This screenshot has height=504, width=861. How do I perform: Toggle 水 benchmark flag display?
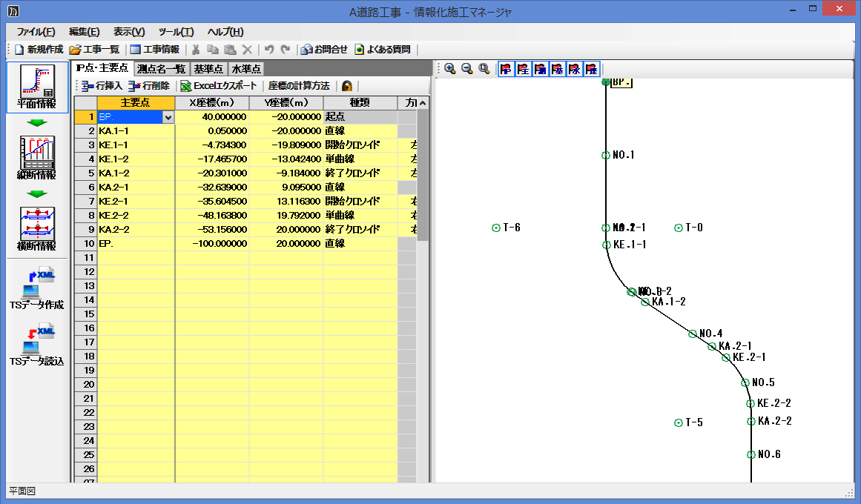pyautogui.click(x=574, y=69)
